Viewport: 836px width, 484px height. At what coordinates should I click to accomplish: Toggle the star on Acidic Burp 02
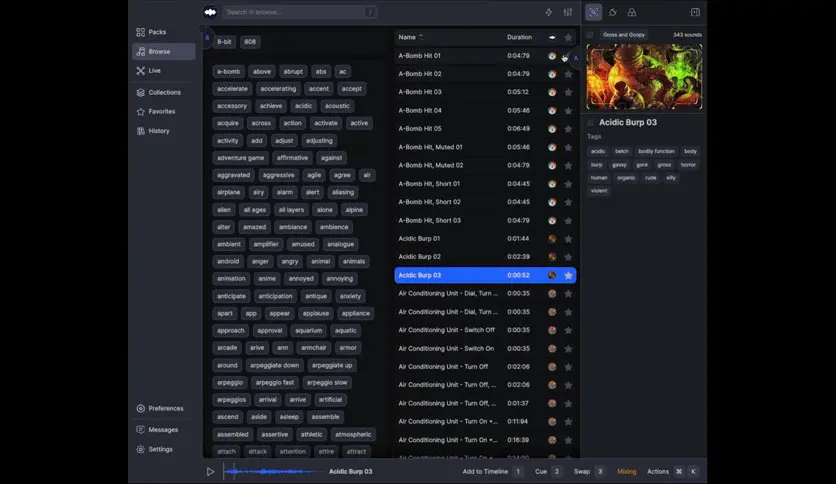[x=568, y=257]
